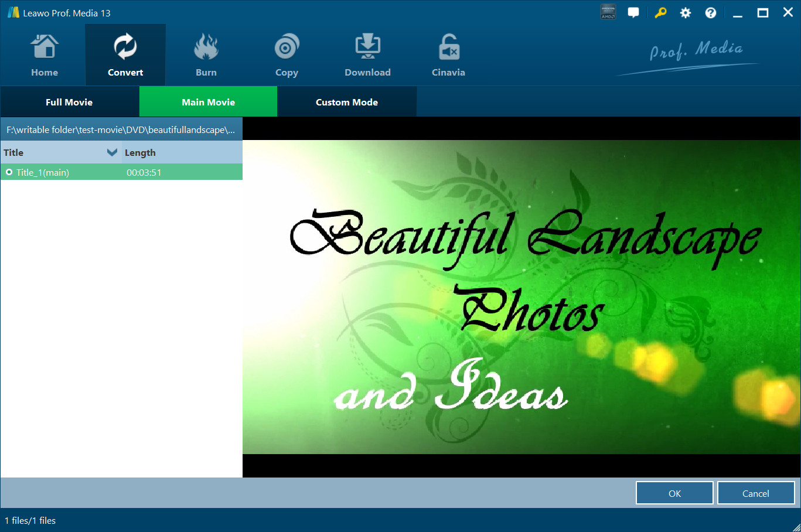Click the Cancel button
This screenshot has height=532, width=801.
click(755, 493)
